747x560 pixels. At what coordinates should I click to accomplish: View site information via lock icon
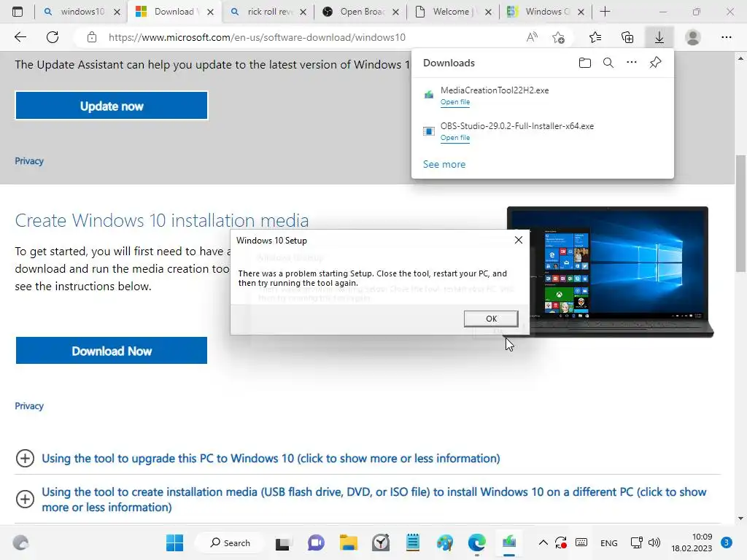[x=92, y=37]
